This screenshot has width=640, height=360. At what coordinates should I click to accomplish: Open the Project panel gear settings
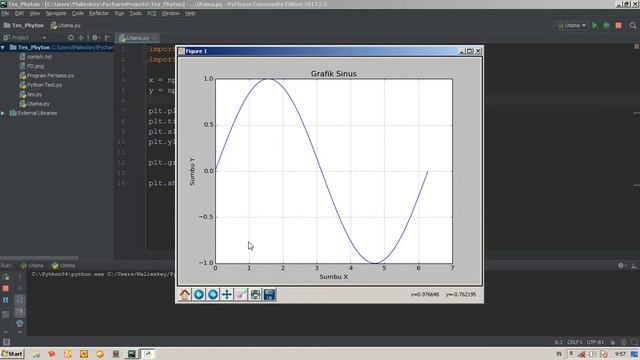coord(95,38)
